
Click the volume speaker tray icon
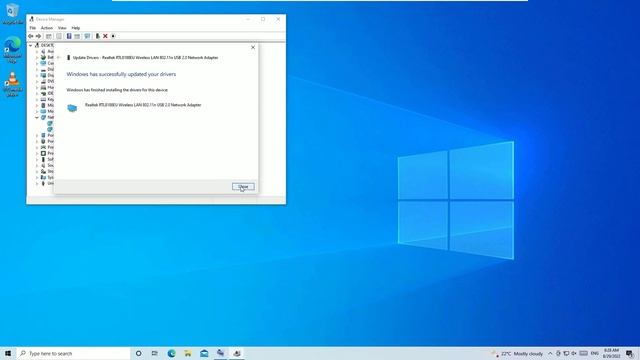pyautogui.click(x=574, y=353)
